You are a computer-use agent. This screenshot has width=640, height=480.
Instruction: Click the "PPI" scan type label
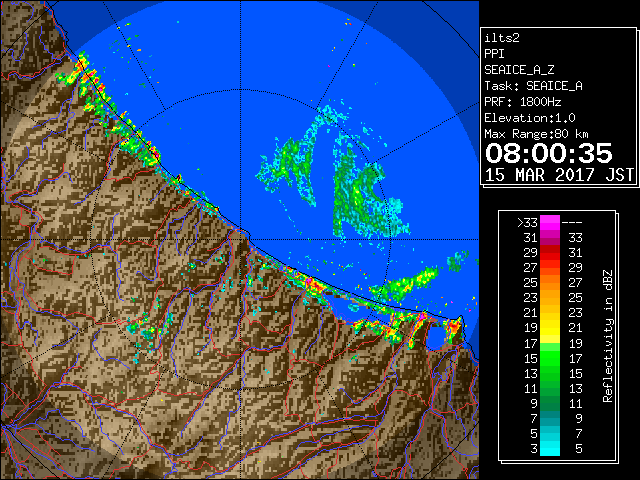(494, 54)
